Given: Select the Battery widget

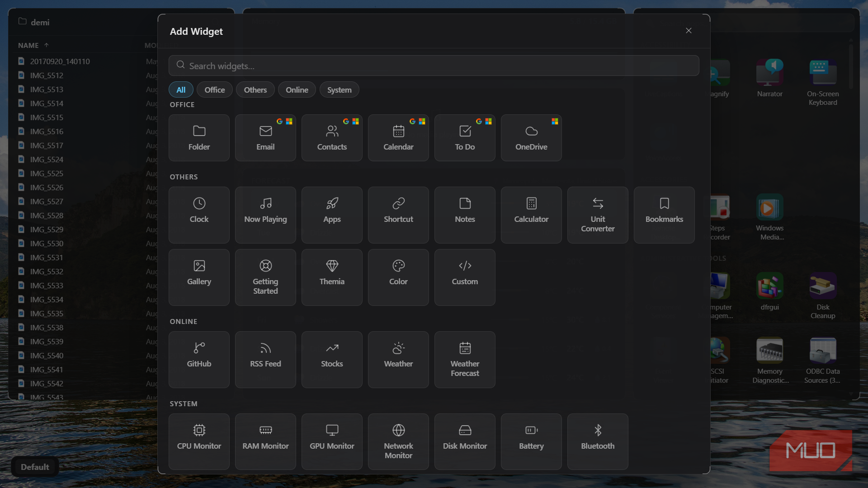Looking at the screenshot, I should pyautogui.click(x=531, y=442).
